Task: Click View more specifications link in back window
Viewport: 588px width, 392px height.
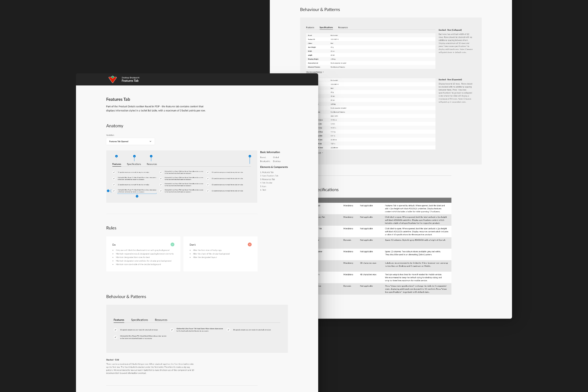Action: (x=314, y=72)
